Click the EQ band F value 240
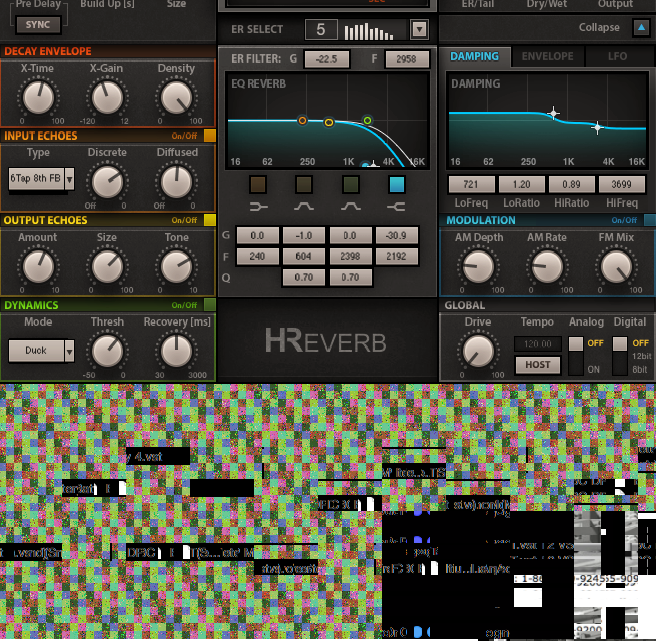Image resolution: width=656 pixels, height=641 pixels. 257,256
